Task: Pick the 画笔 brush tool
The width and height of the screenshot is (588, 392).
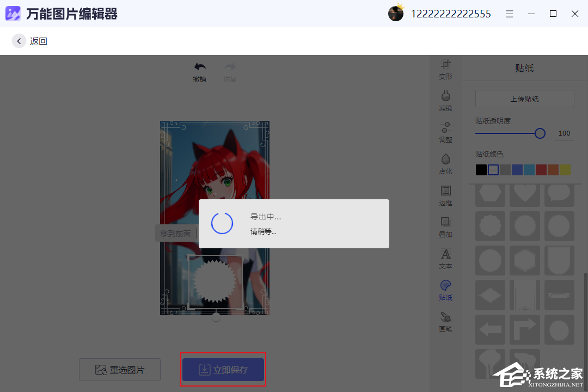Action: point(445,322)
